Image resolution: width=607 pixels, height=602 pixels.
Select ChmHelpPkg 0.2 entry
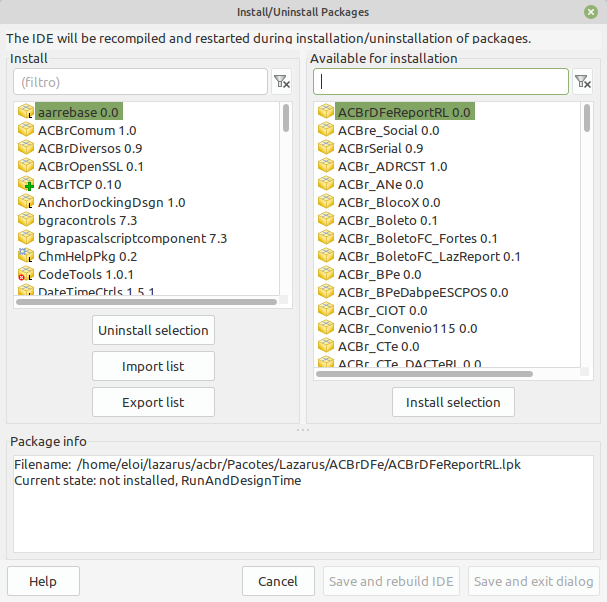[87, 256]
